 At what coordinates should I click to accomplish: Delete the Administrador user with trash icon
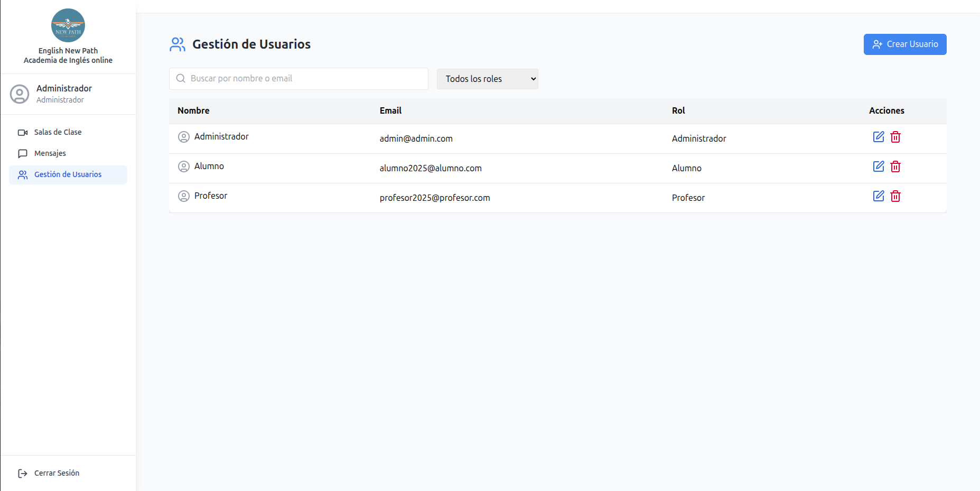895,137
